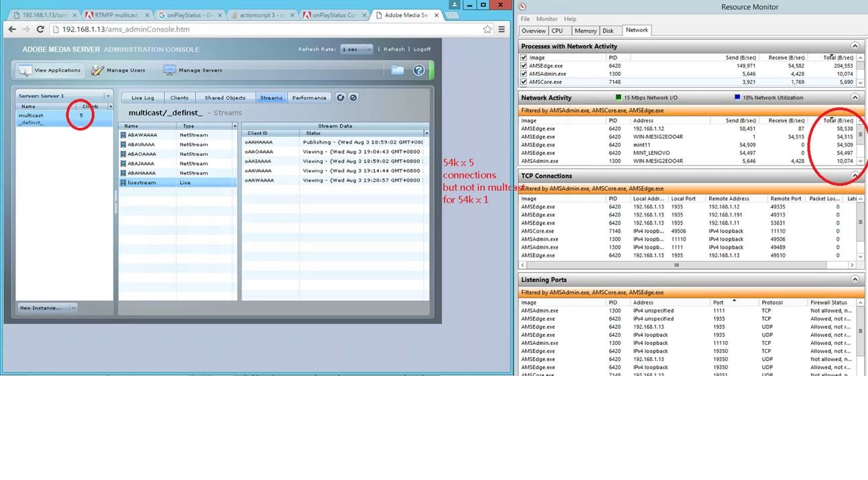Open the File menu in Resource Monitor
This screenshot has height=480, width=868.
click(525, 19)
